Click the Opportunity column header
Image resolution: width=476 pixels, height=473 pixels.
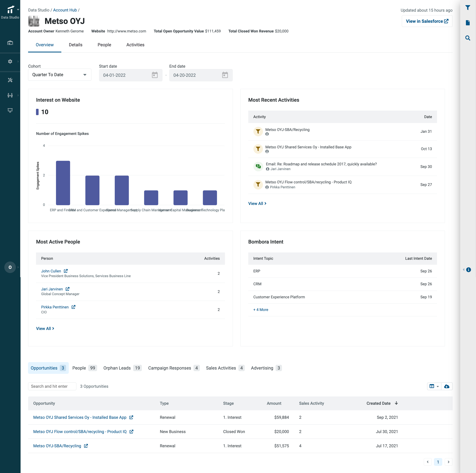44,403
